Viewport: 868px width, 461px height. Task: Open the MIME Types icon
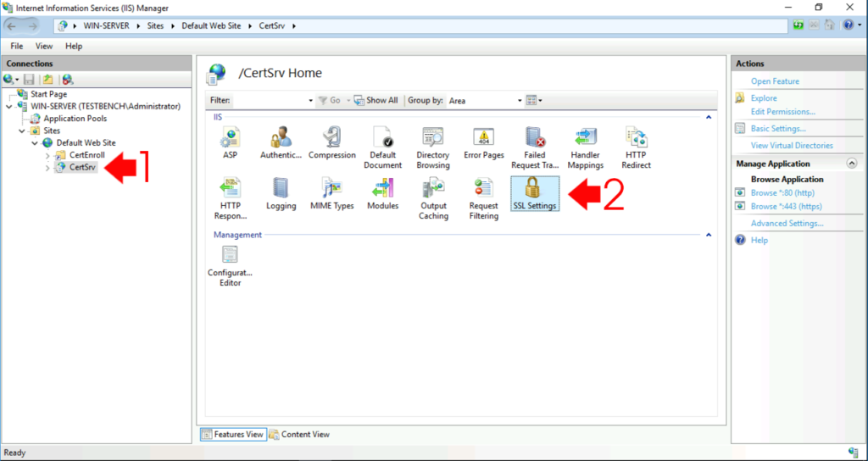331,192
